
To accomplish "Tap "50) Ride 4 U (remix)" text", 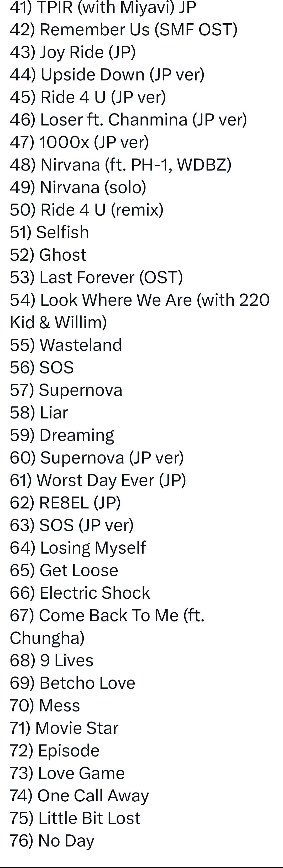I will (x=87, y=210).
